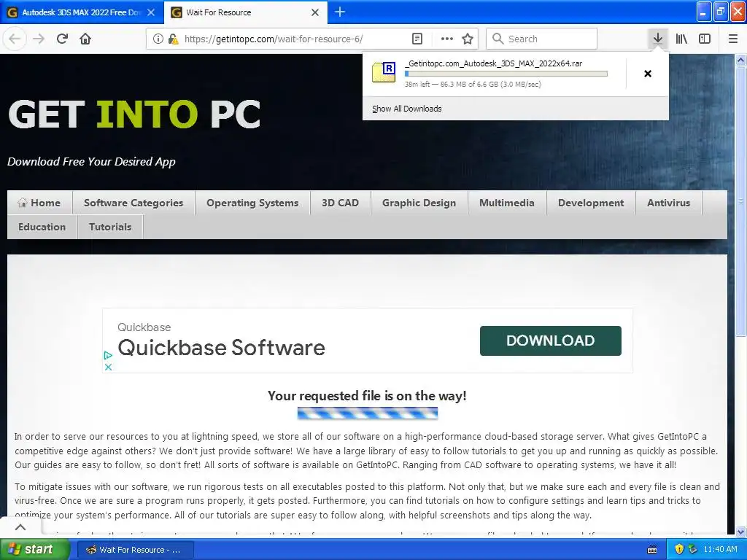Click Quickbase Software ad title

pyautogui.click(x=222, y=348)
